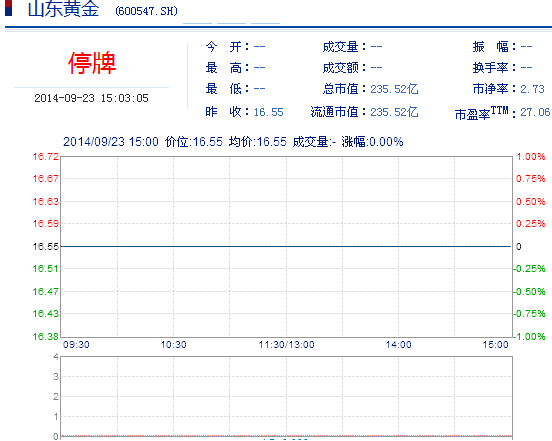Click the 涨幅:0.00% readout above chart

372,142
